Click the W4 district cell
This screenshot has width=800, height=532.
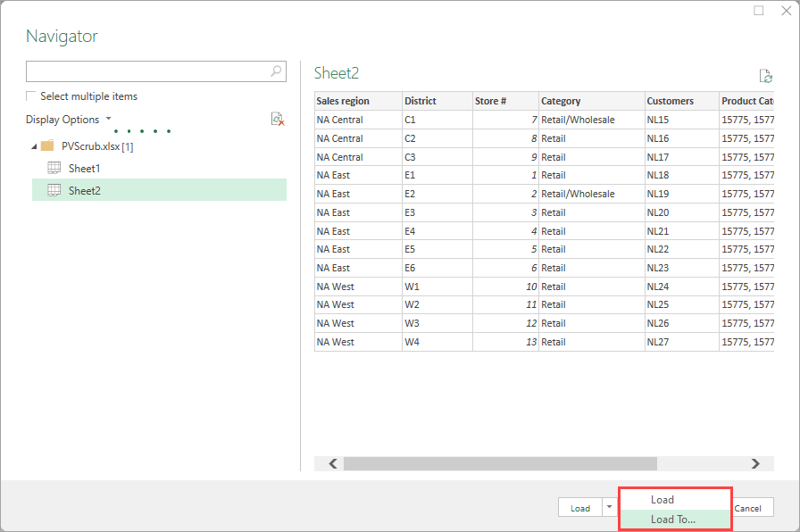pyautogui.click(x=437, y=342)
